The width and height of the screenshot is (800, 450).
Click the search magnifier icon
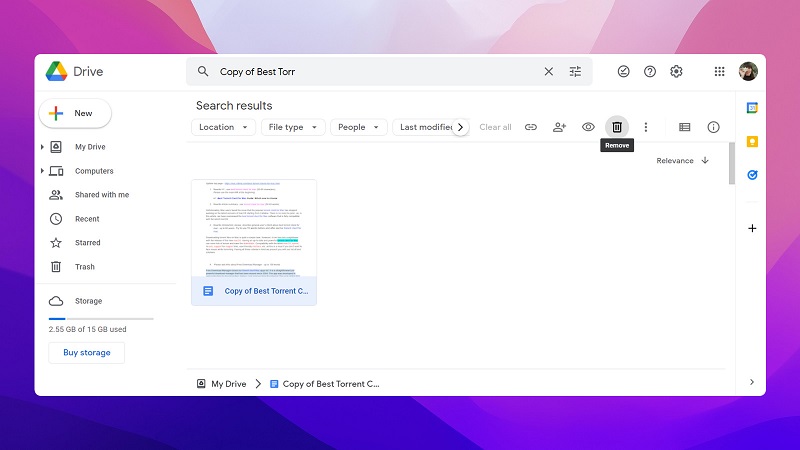point(203,71)
